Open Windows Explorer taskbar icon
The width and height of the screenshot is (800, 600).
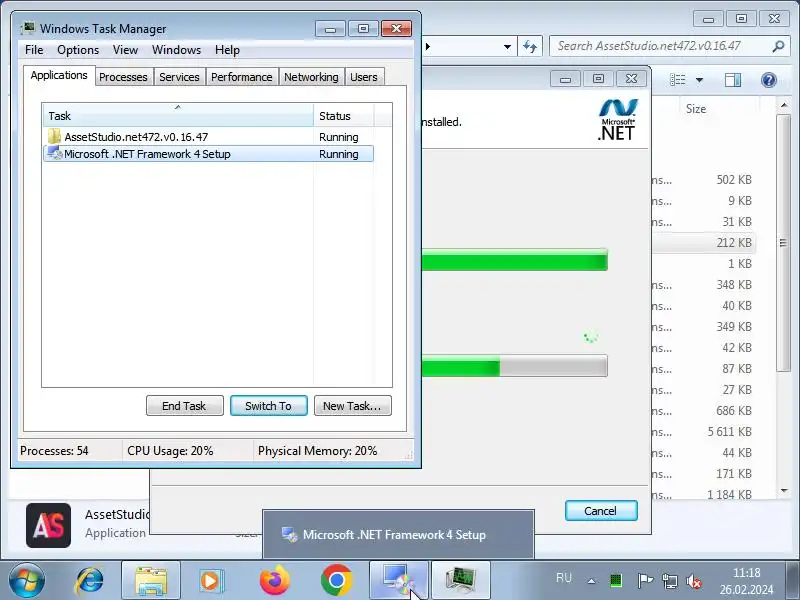[x=151, y=580]
